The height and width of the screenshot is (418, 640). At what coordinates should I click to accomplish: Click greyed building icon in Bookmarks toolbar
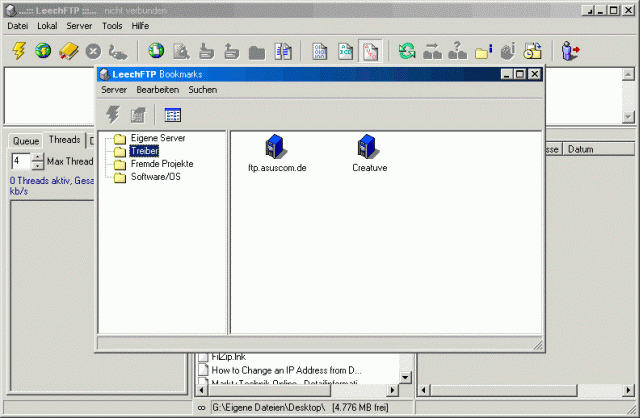coord(138,115)
